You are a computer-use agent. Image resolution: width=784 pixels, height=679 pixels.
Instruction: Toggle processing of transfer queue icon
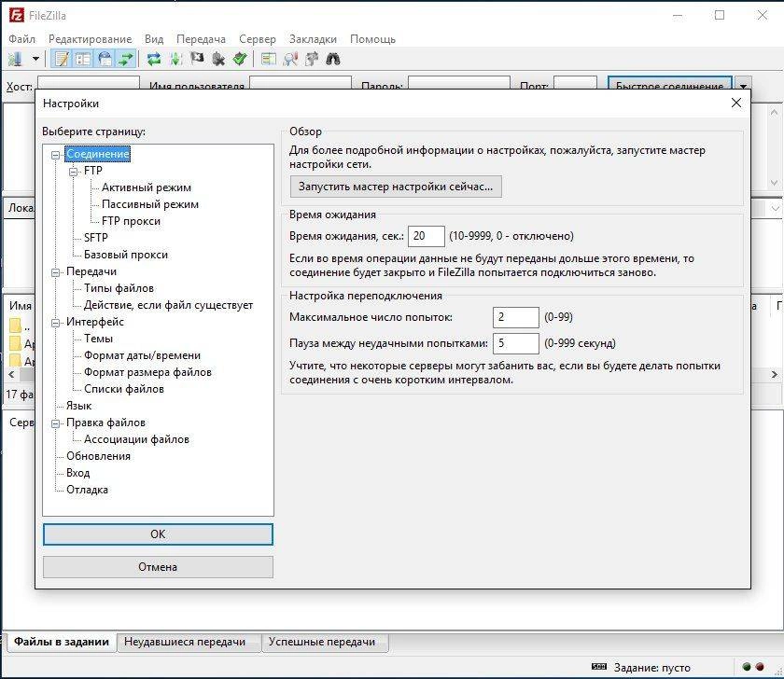175,59
